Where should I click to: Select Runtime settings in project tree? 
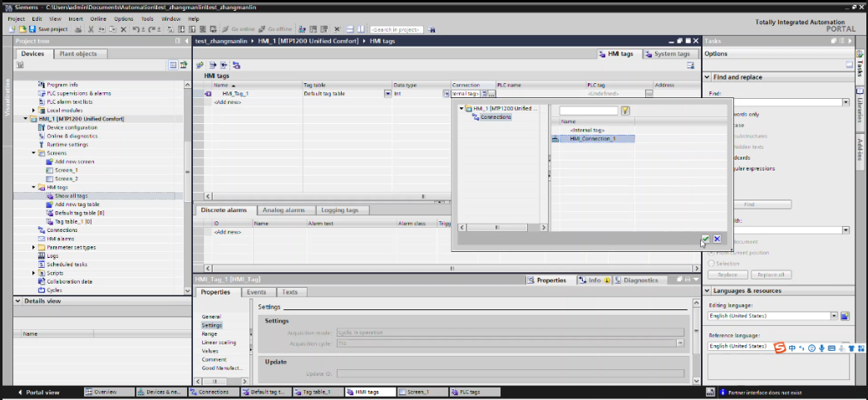tap(67, 145)
